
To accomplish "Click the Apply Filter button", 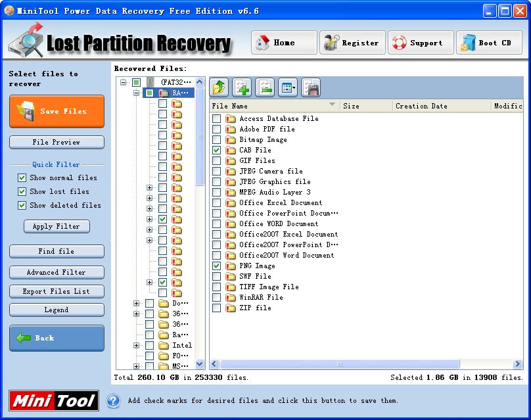I will coord(57,226).
